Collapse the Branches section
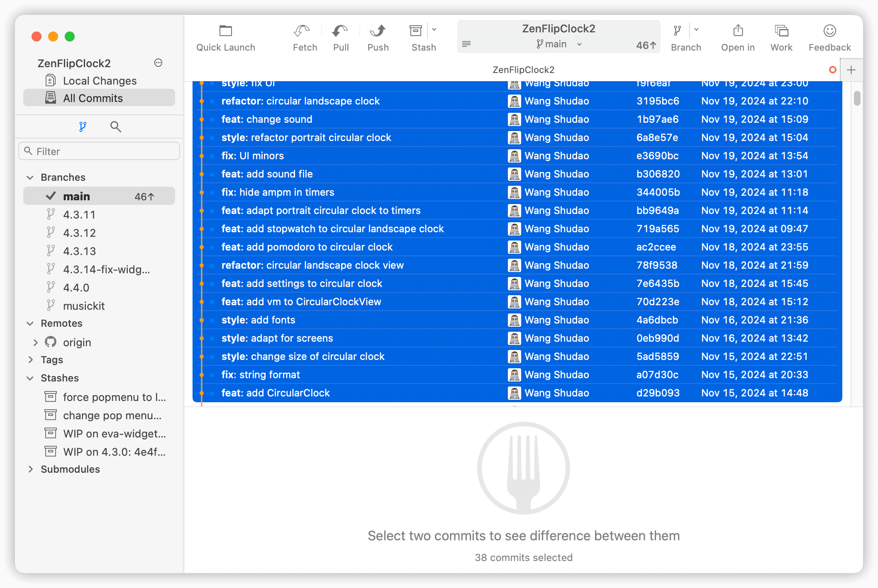This screenshot has height=588, width=878. (x=30, y=177)
